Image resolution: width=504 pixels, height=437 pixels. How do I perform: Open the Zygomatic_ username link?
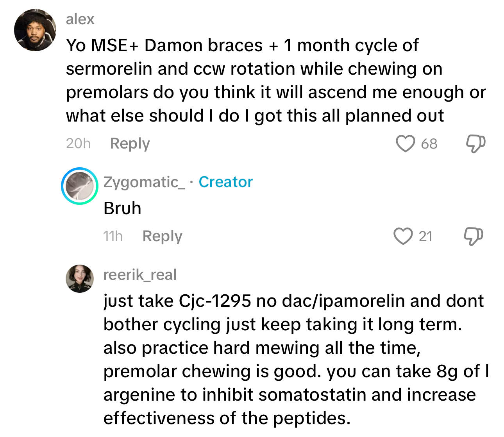144,182
